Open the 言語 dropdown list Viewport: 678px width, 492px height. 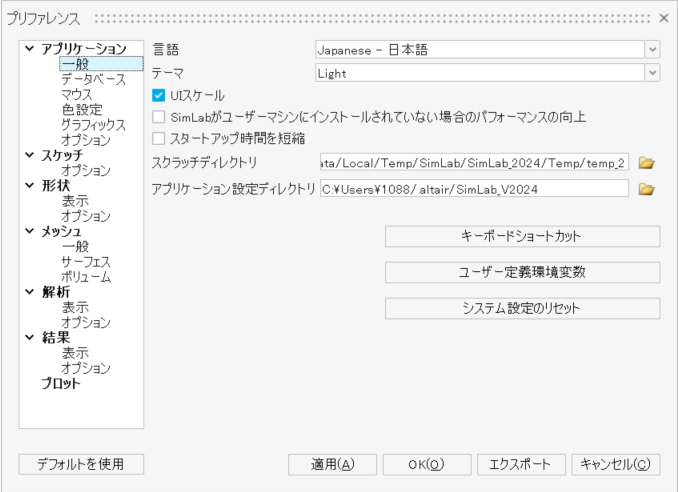click(x=652, y=49)
